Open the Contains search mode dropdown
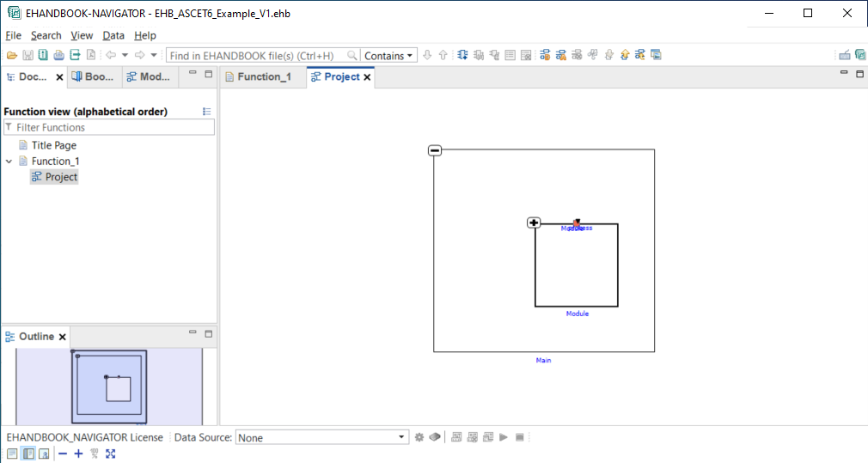Viewport: 868px width, 463px height. pos(388,56)
